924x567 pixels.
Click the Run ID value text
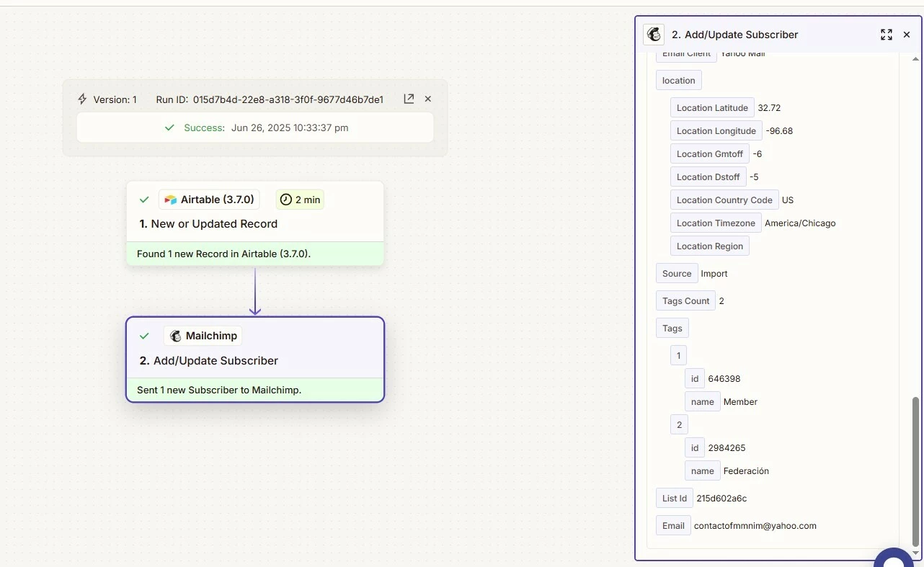(288, 99)
